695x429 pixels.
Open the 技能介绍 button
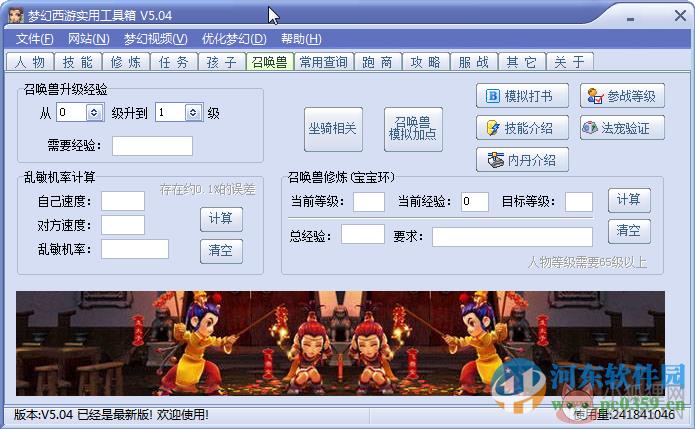pyautogui.click(x=522, y=128)
